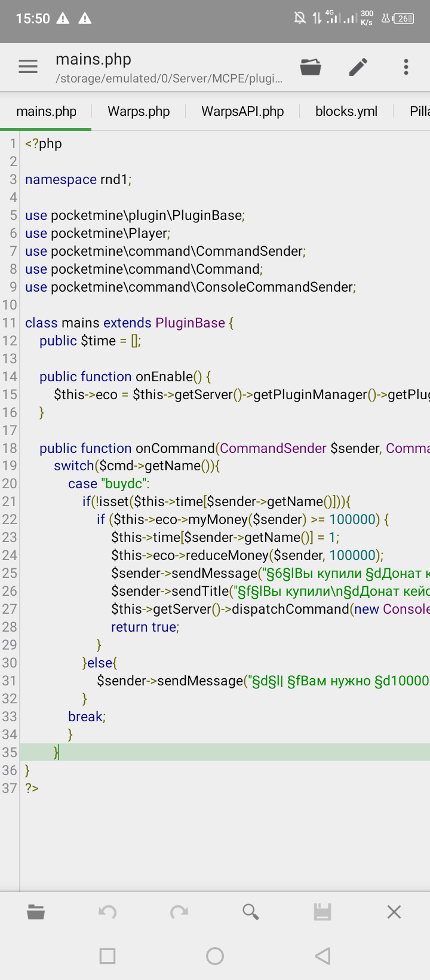This screenshot has width=430, height=980.
Task: Select the mains.php tab
Action: click(47, 112)
